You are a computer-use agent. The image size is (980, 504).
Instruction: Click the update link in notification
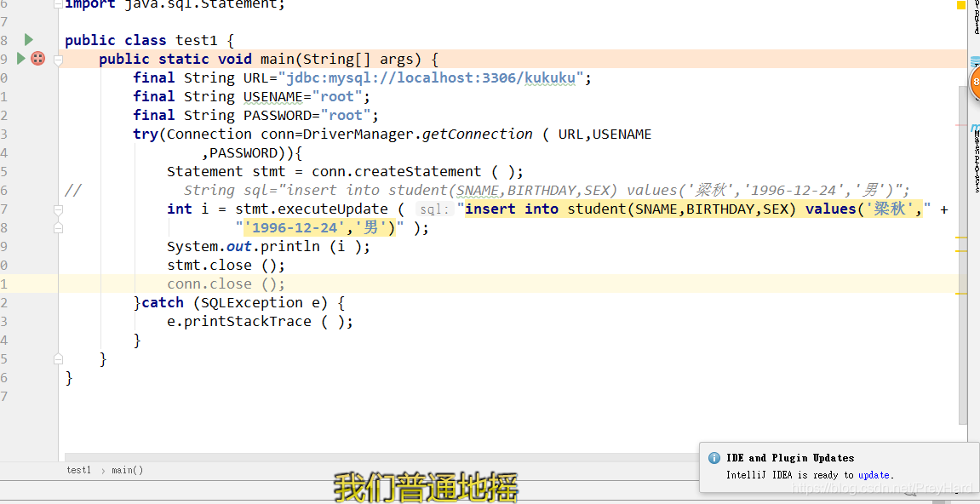875,474
